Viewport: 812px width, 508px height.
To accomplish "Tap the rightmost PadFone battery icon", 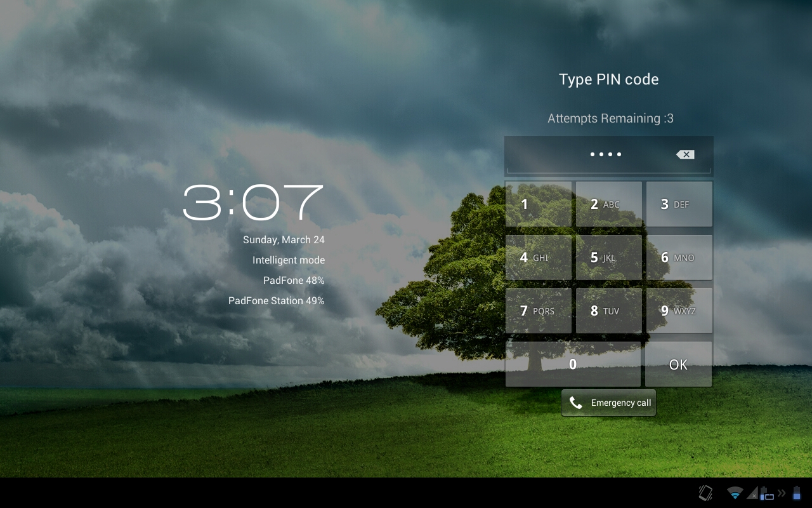I will [797, 493].
